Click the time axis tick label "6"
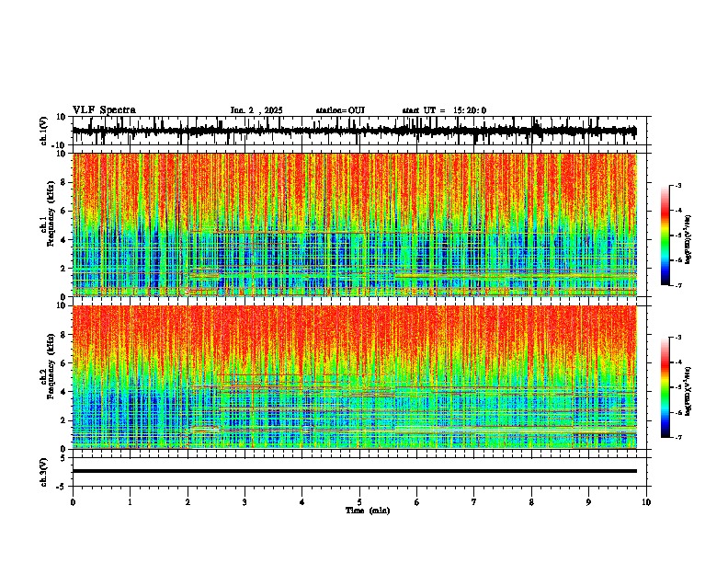 417,502
